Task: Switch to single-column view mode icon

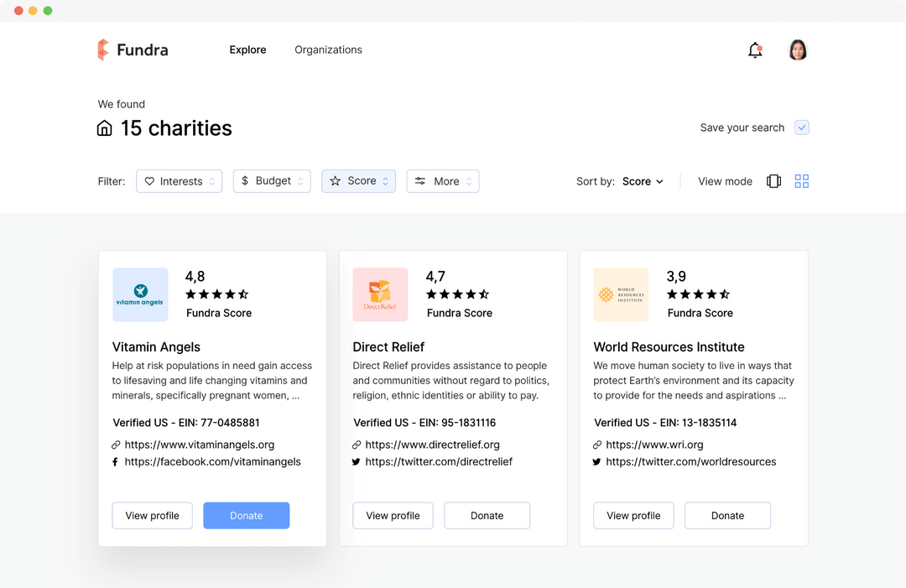Action: [773, 181]
